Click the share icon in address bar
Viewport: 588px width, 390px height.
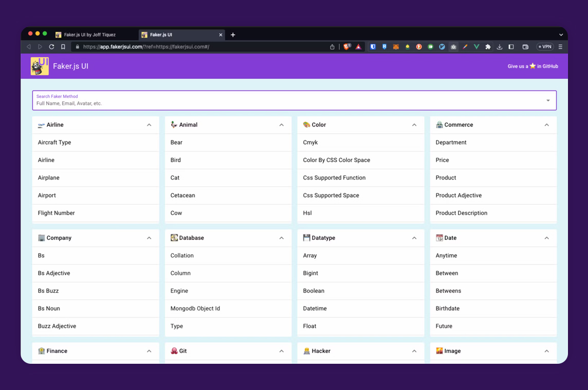tap(332, 46)
